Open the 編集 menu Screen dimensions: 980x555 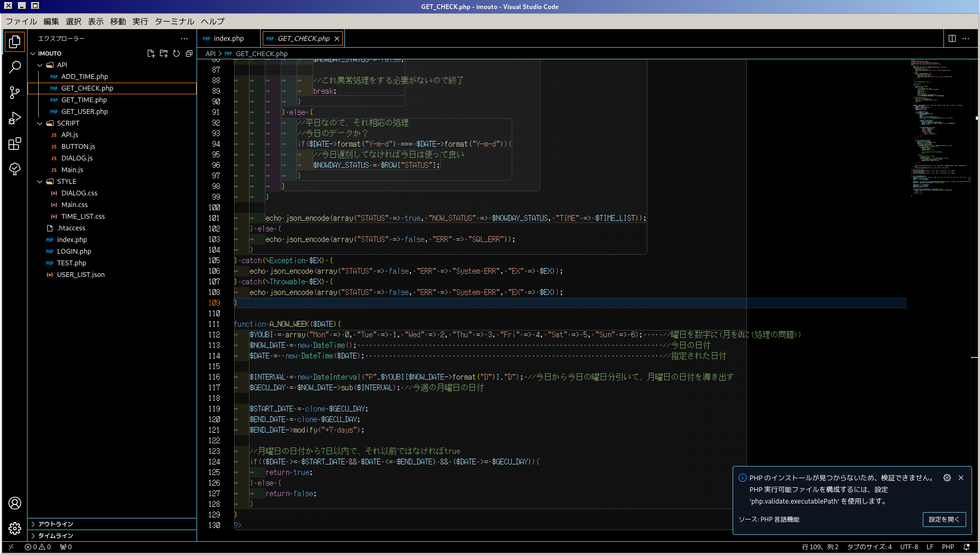coord(51,21)
